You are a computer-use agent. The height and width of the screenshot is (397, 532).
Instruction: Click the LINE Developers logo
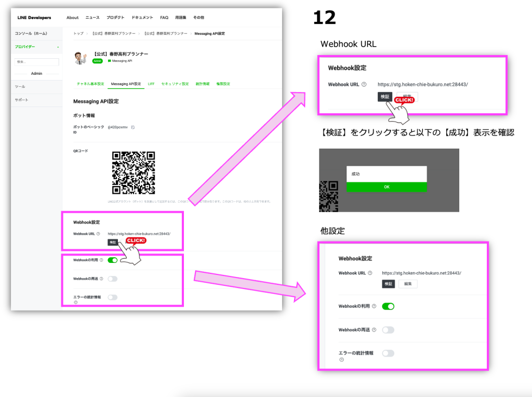pyautogui.click(x=34, y=18)
